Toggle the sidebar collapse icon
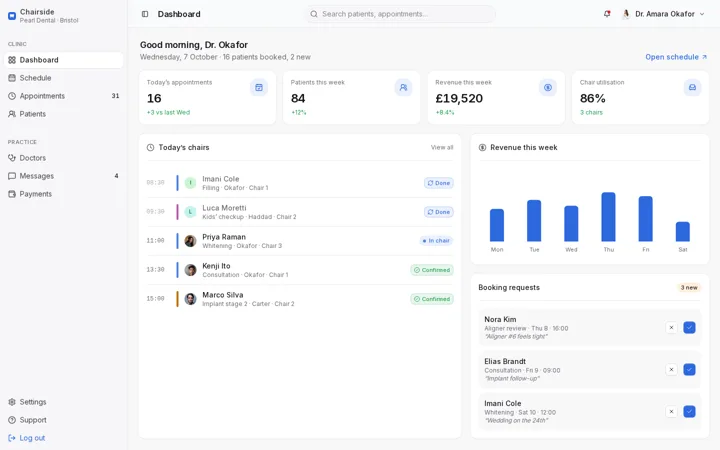The width and height of the screenshot is (720, 450). tap(145, 14)
